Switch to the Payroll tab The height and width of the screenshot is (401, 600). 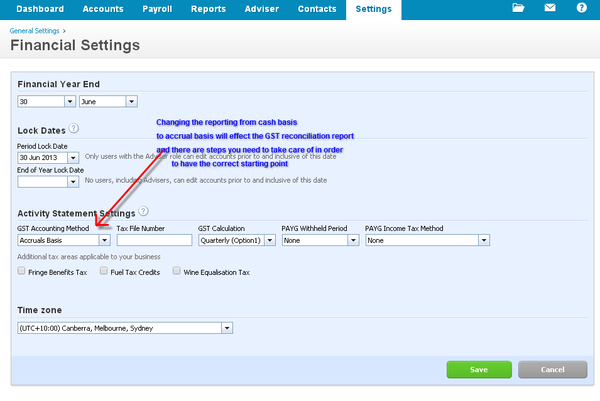(x=155, y=9)
